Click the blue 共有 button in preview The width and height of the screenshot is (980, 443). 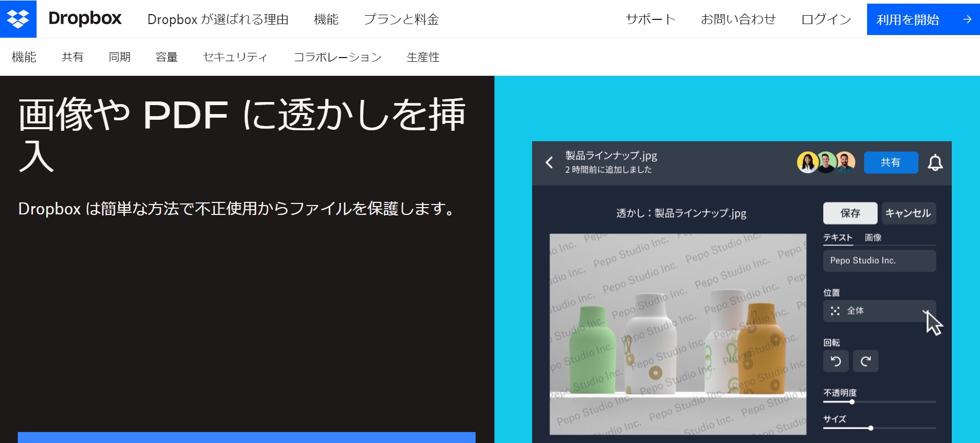(x=891, y=162)
